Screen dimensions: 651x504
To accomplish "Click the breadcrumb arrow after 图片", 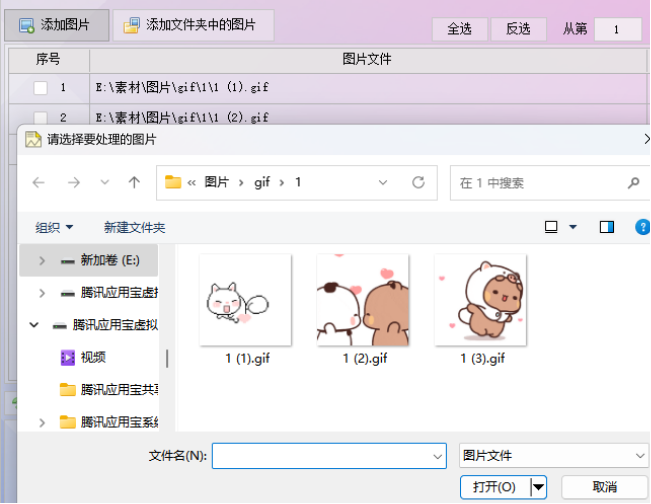I will 241,182.
